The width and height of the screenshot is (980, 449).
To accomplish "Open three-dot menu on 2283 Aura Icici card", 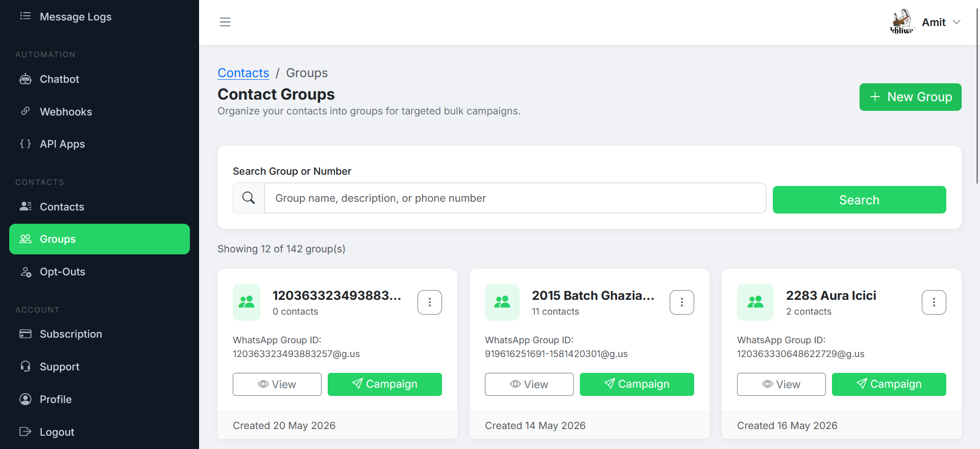I will tap(934, 302).
